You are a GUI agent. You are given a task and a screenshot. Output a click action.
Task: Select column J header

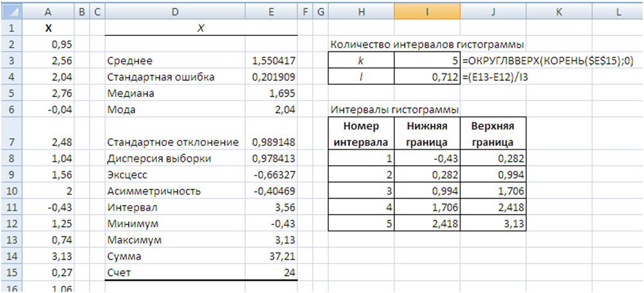coord(493,13)
